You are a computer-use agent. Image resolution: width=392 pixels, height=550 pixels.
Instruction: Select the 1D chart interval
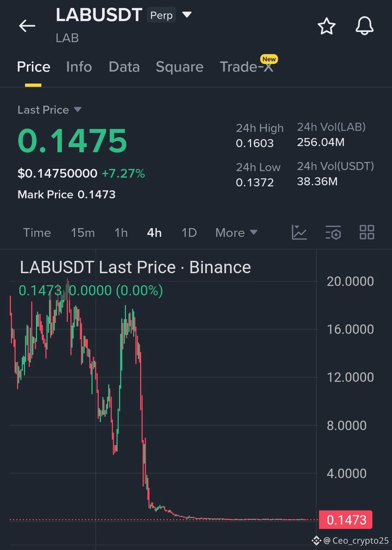pyautogui.click(x=189, y=232)
